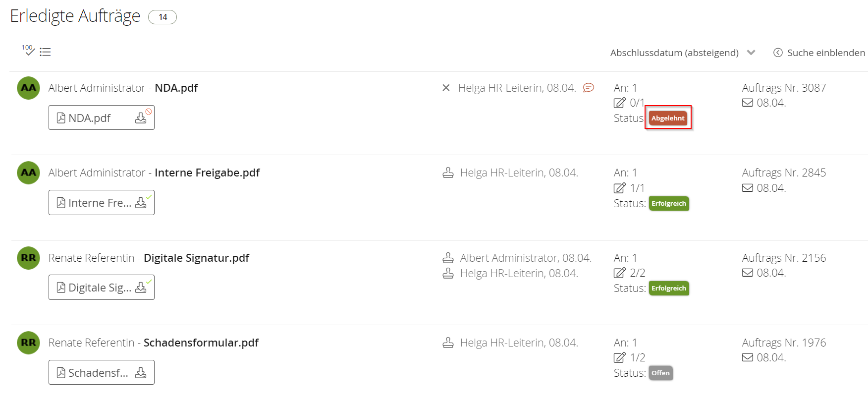Download the Interne Freigabe document
This screenshot has height=405, width=868.
[141, 203]
